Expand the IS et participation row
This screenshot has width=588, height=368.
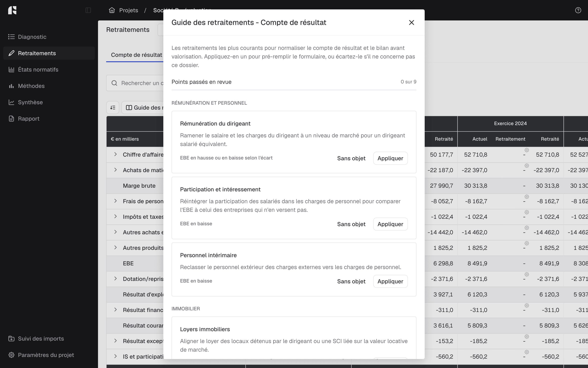116,356
